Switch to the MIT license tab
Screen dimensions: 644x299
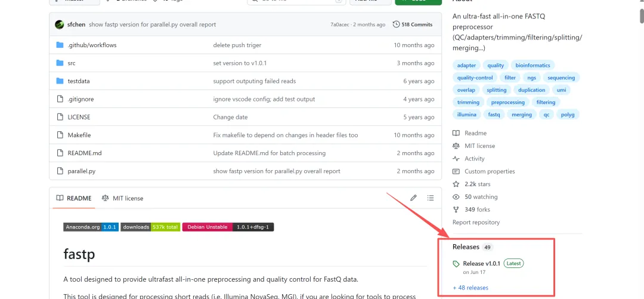pyautogui.click(x=122, y=198)
